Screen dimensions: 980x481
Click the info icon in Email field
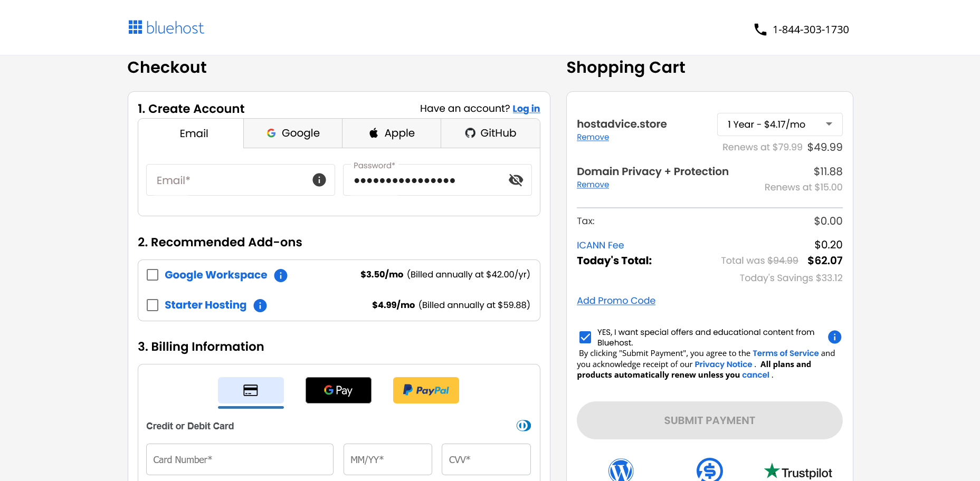[319, 180]
